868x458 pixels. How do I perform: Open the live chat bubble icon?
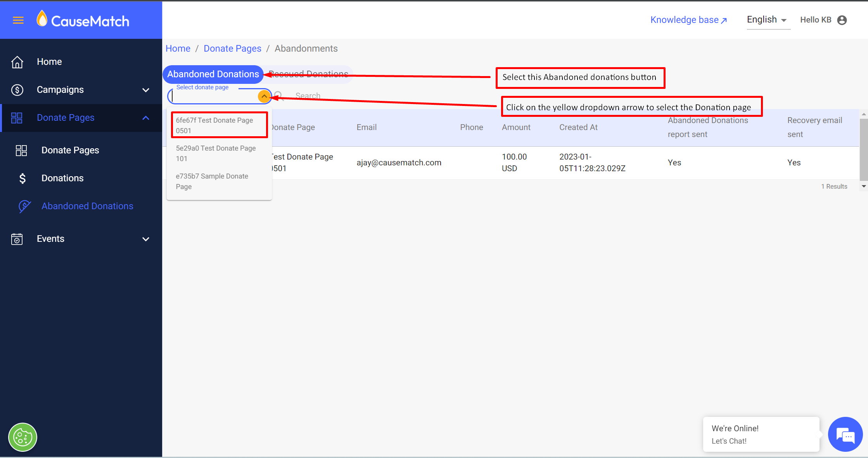click(845, 435)
